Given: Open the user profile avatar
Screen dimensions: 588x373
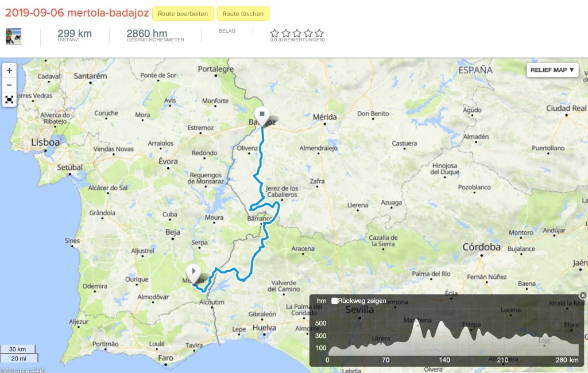Looking at the screenshot, I should [14, 36].
